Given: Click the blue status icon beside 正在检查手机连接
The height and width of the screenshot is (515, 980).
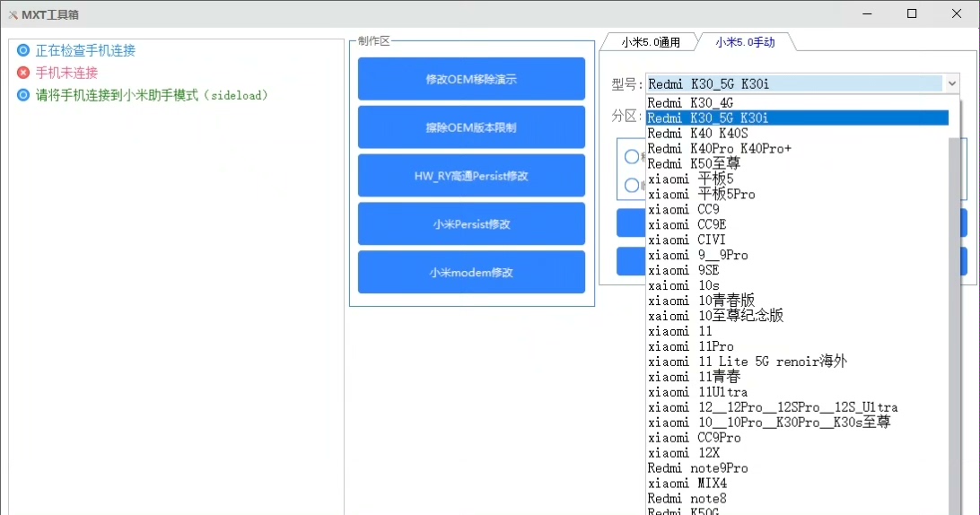Looking at the screenshot, I should coord(23,50).
